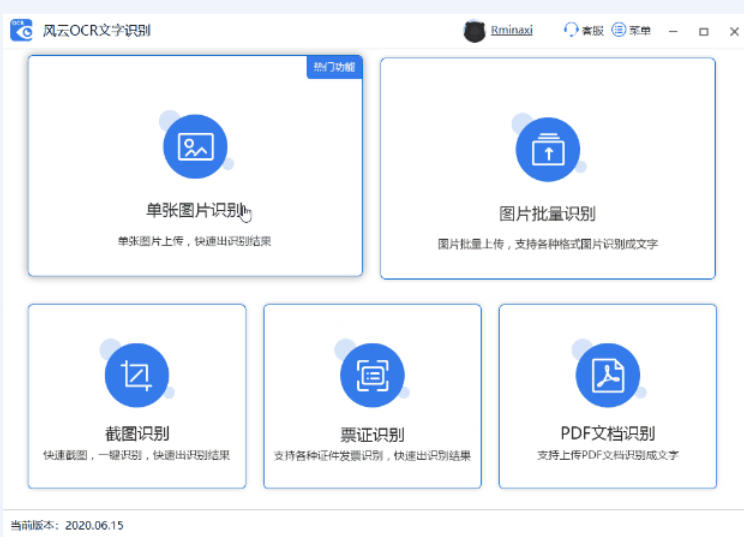Viewport: 744px width, 537px height.
Task: Click the 风云OCR app logo
Action: (21, 30)
